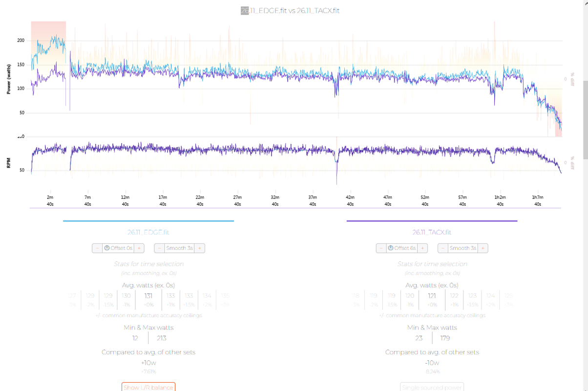Click the TACX Offset 6s clock icon
The width and height of the screenshot is (588, 391).
pyautogui.click(x=391, y=248)
